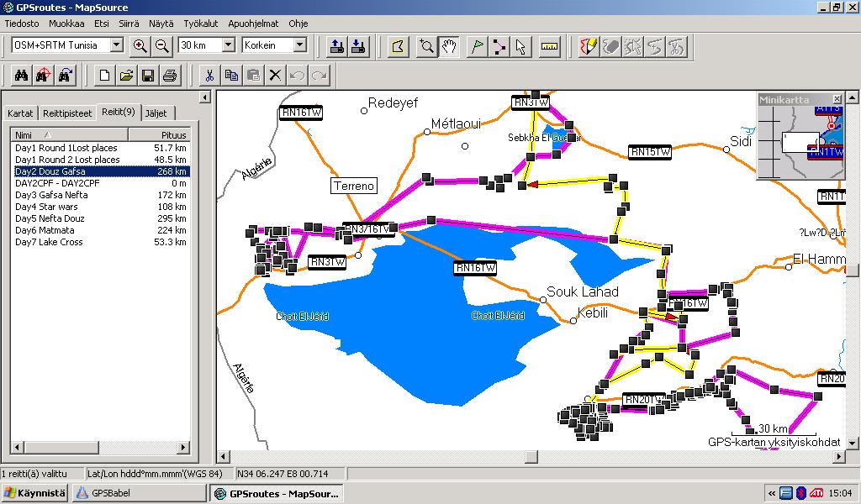Screen dimensions: 861x504
Task: Activate the Distance/Bearing ruler tool
Action: tap(550, 46)
